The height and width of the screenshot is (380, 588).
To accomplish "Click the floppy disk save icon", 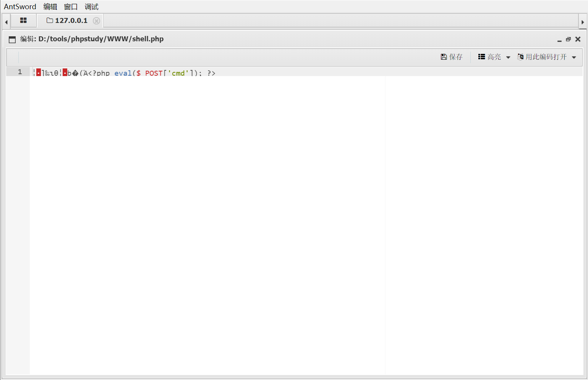I will pos(444,57).
